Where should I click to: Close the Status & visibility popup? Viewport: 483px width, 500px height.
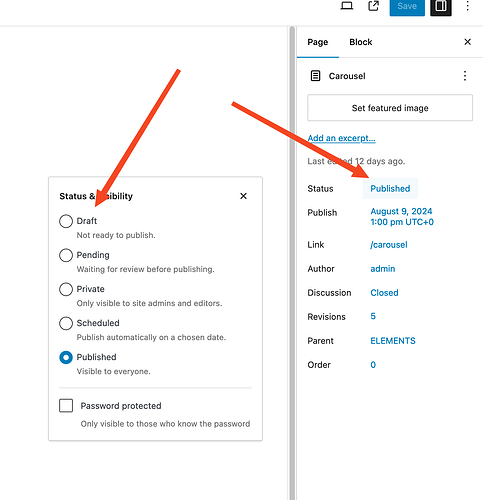(x=243, y=196)
